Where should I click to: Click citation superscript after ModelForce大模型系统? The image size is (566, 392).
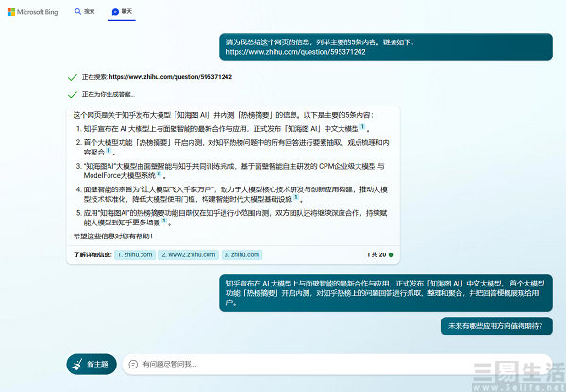click(158, 173)
